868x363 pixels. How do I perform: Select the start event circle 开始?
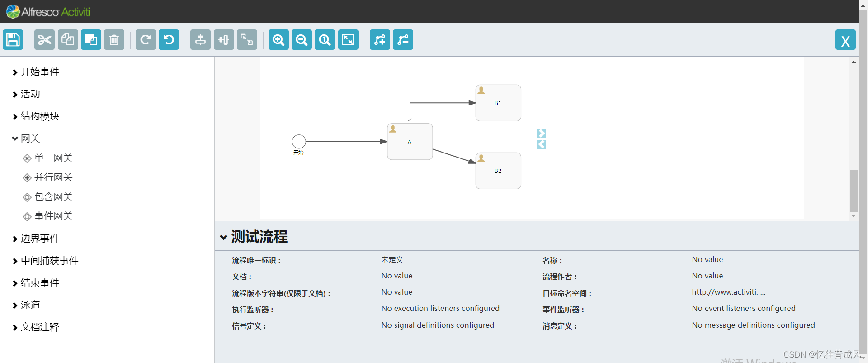(x=299, y=142)
